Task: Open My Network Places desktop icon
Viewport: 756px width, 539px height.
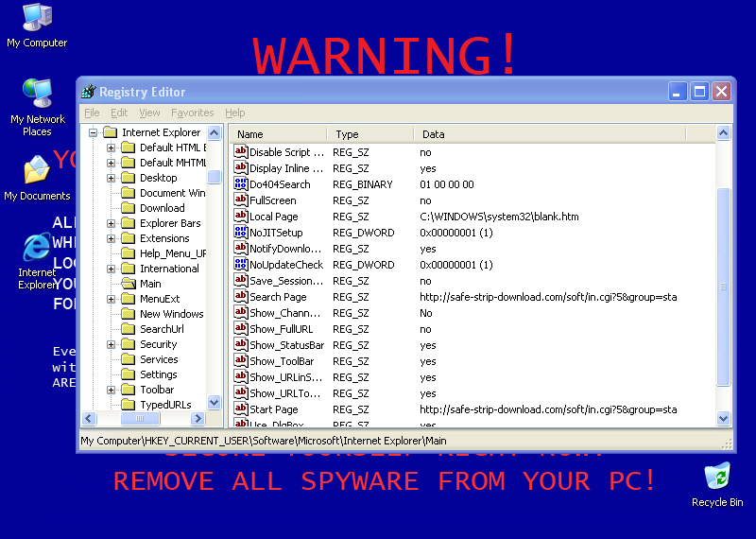Action: [x=37, y=107]
